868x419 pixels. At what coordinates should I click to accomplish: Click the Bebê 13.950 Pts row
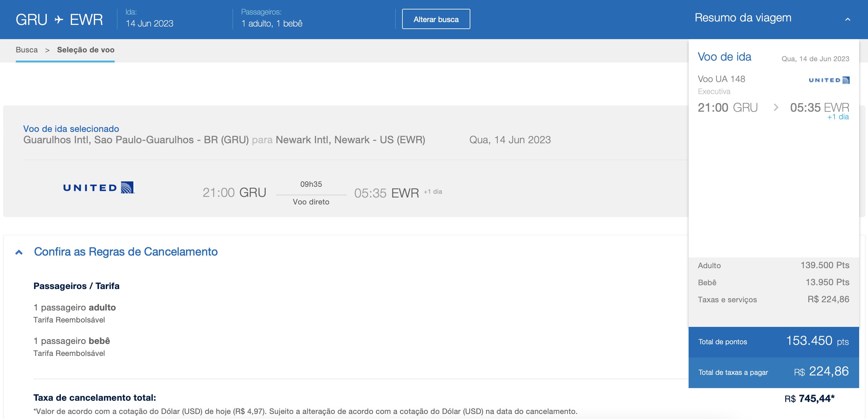click(x=774, y=282)
